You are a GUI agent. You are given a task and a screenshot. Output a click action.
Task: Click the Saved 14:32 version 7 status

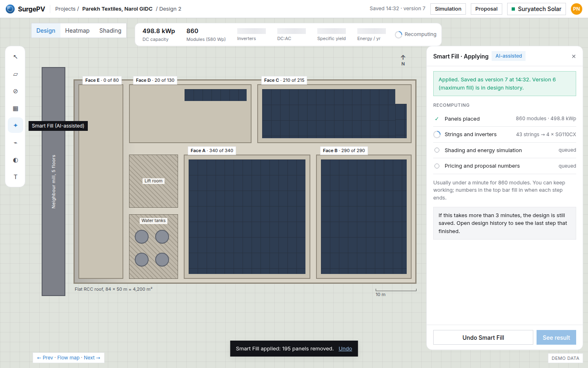(x=397, y=9)
